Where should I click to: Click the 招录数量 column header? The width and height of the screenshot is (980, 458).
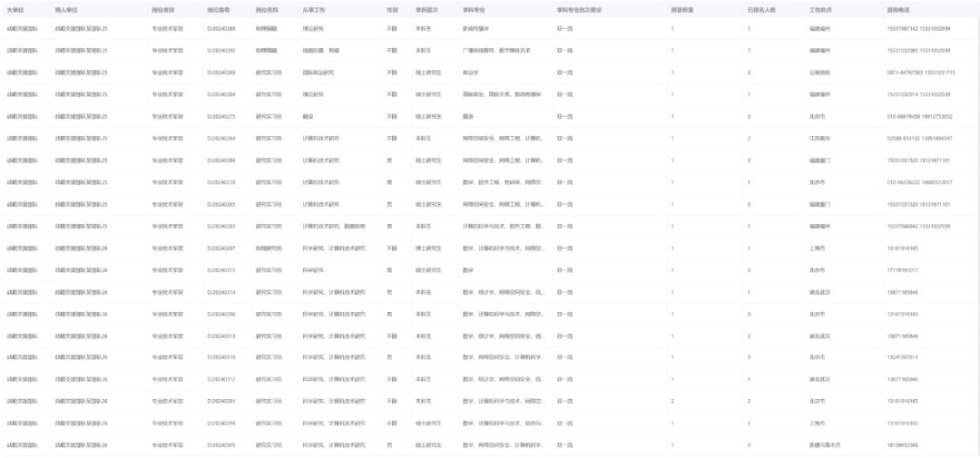(681, 8)
